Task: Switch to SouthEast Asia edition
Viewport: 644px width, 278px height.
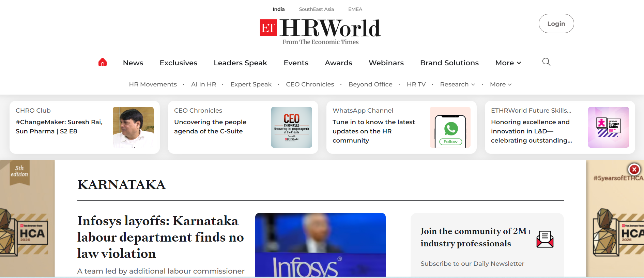Action: click(x=316, y=9)
